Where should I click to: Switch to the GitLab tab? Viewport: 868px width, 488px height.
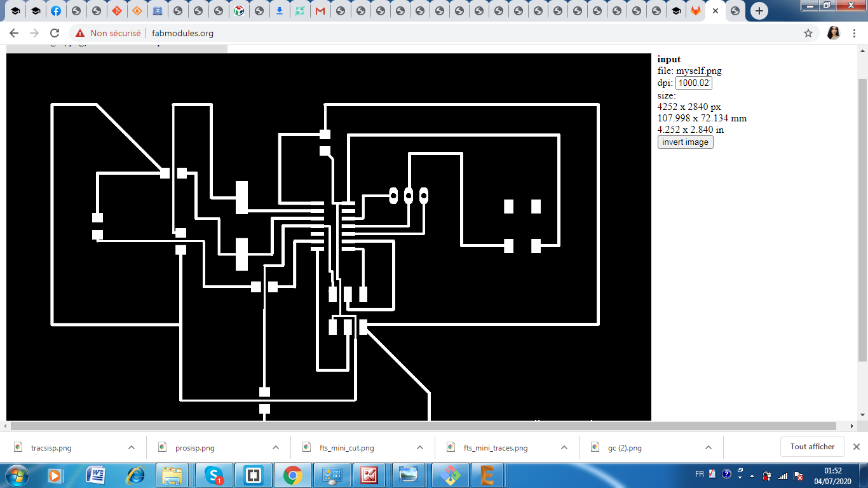pos(696,11)
